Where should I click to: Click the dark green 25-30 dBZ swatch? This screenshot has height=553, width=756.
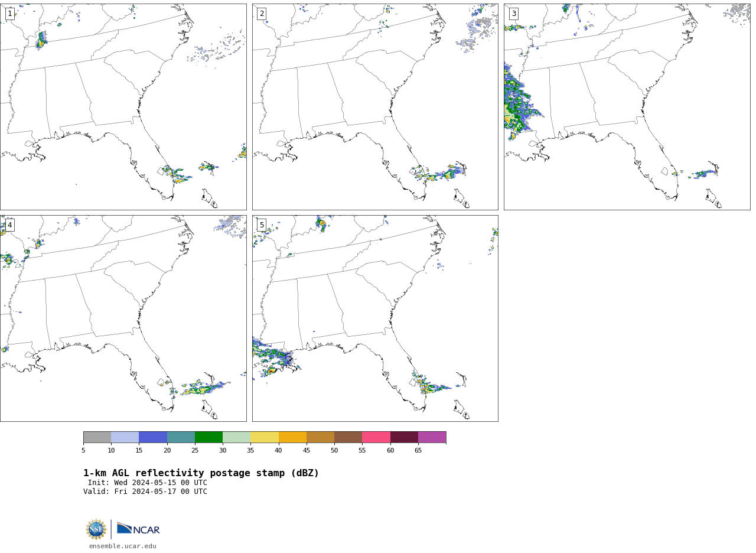pyautogui.click(x=208, y=437)
